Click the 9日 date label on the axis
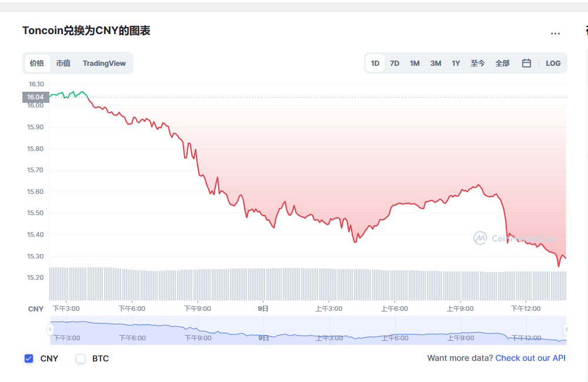This screenshot has height=382, width=588. coord(263,309)
